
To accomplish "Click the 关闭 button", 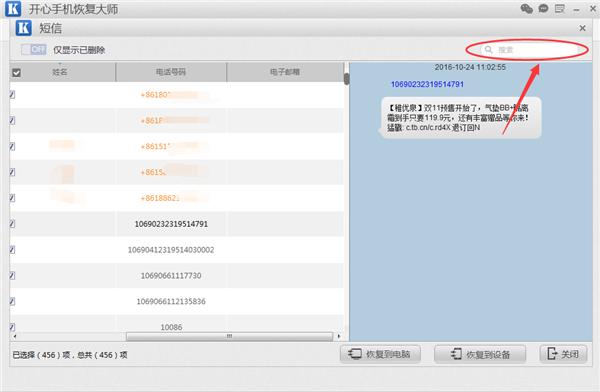I will coord(563,354).
